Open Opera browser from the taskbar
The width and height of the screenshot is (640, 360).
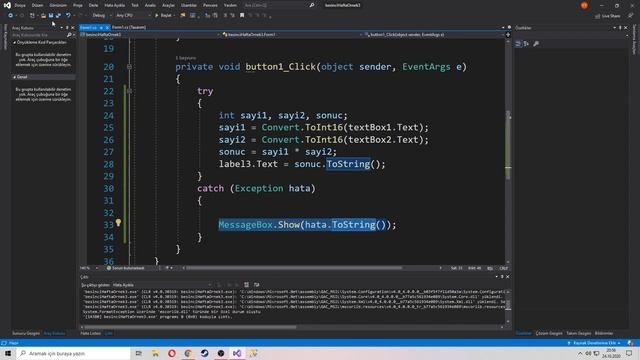[172, 353]
